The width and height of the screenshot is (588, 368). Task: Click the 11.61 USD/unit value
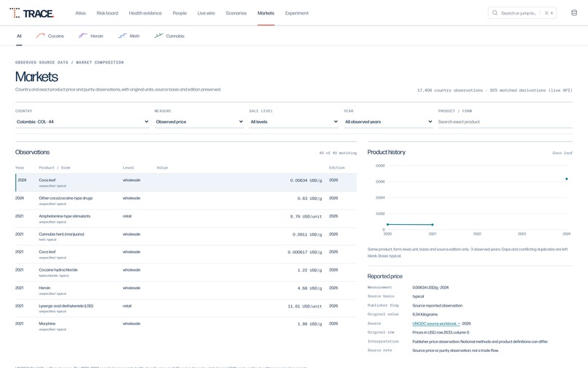pos(305,306)
